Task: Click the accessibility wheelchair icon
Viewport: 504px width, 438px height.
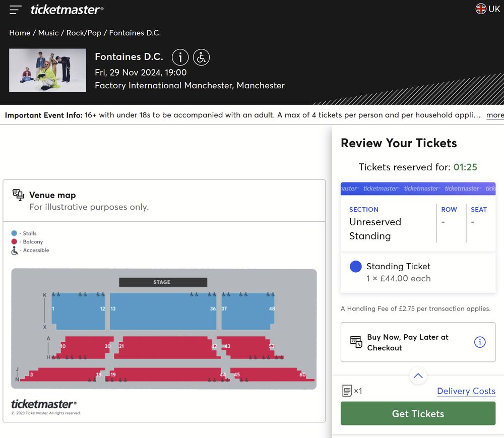Action: click(201, 57)
